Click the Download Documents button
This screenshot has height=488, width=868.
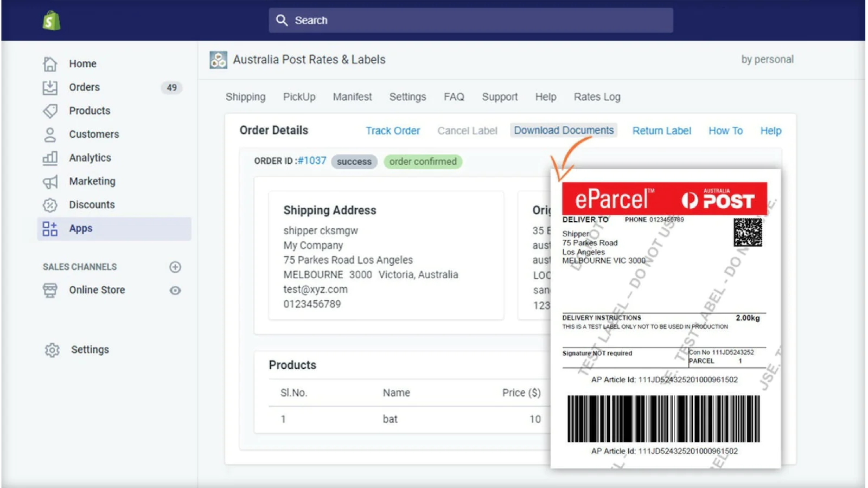564,131
